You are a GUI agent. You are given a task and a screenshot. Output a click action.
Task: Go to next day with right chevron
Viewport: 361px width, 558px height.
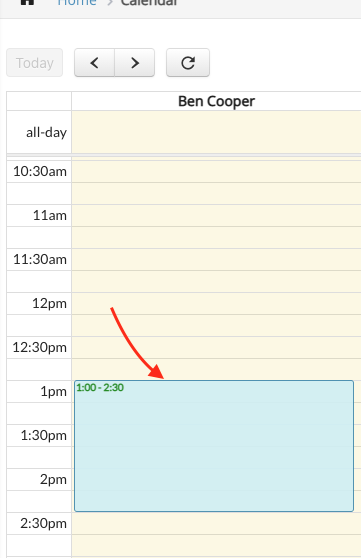click(x=135, y=63)
